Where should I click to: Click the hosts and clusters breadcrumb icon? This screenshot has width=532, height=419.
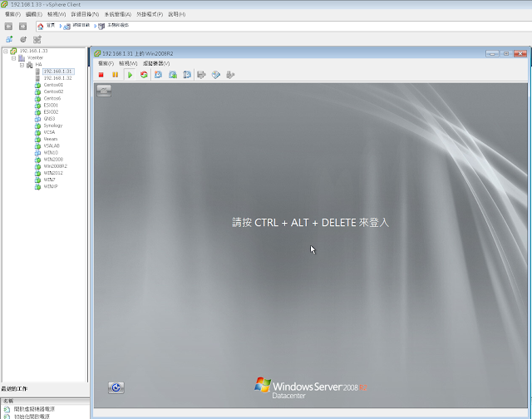[x=101, y=26]
